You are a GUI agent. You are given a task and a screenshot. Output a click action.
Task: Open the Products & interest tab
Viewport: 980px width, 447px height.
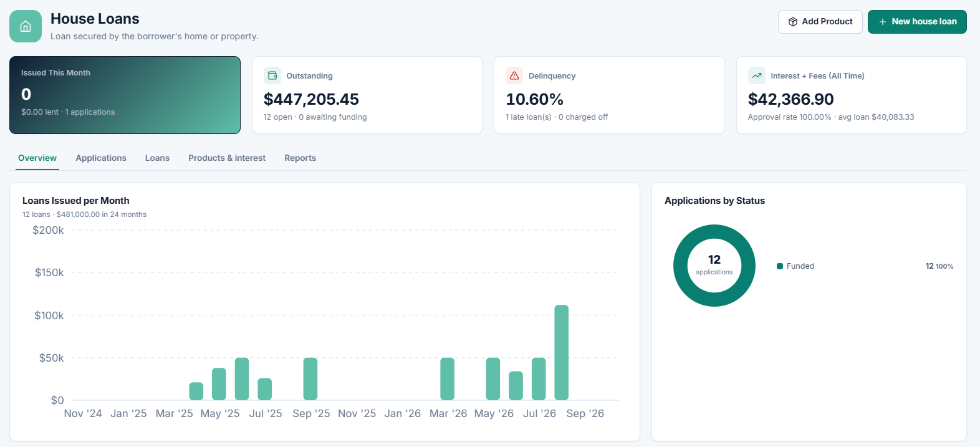pos(227,158)
